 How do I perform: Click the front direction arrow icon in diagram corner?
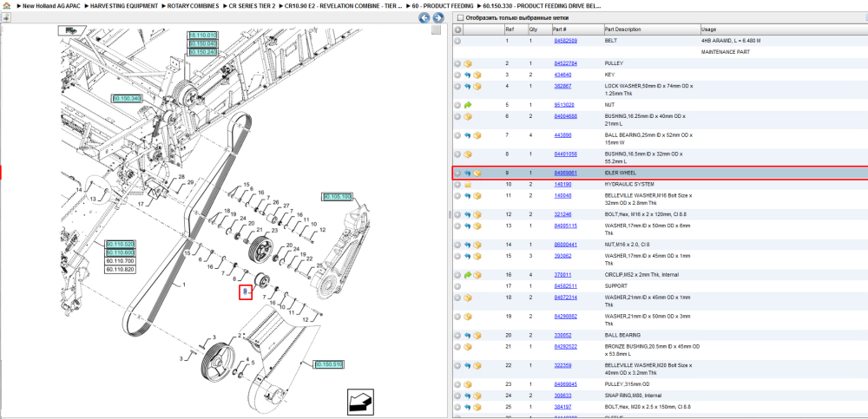(360, 402)
